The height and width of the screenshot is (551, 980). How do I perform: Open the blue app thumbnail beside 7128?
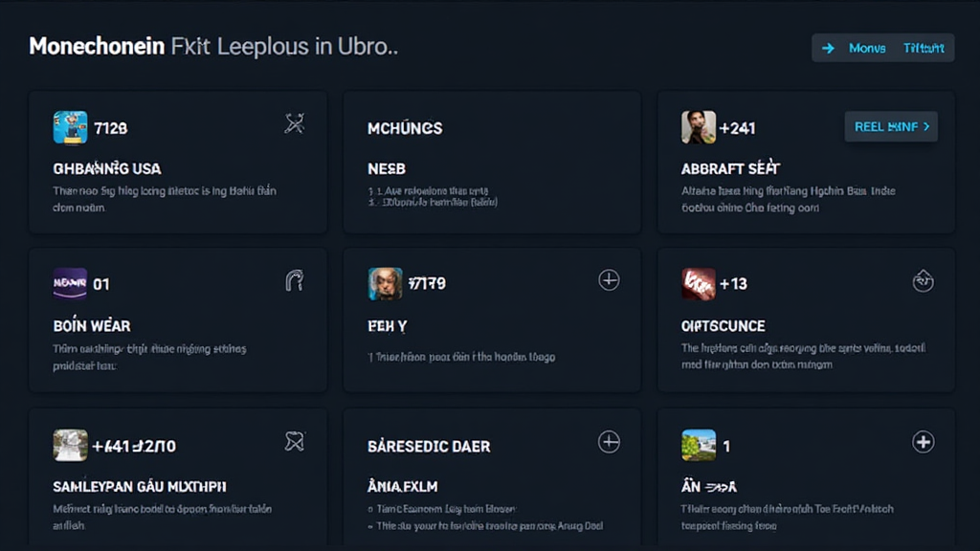(x=70, y=127)
